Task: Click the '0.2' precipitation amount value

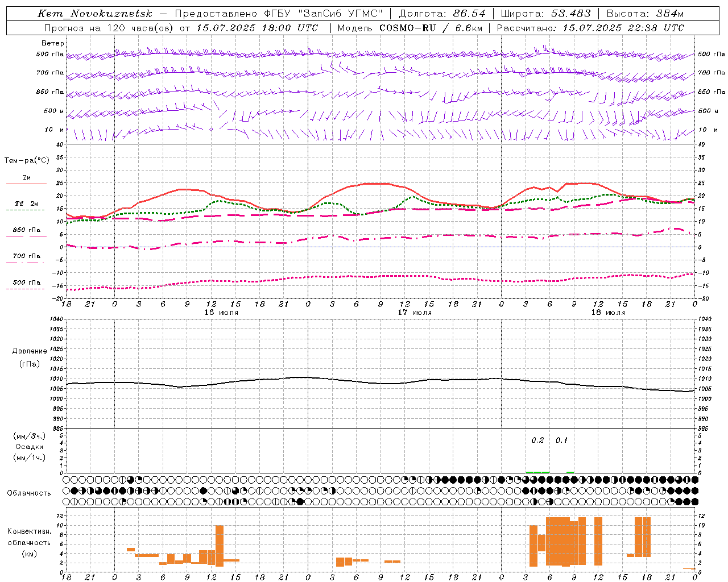Action: pos(537,440)
